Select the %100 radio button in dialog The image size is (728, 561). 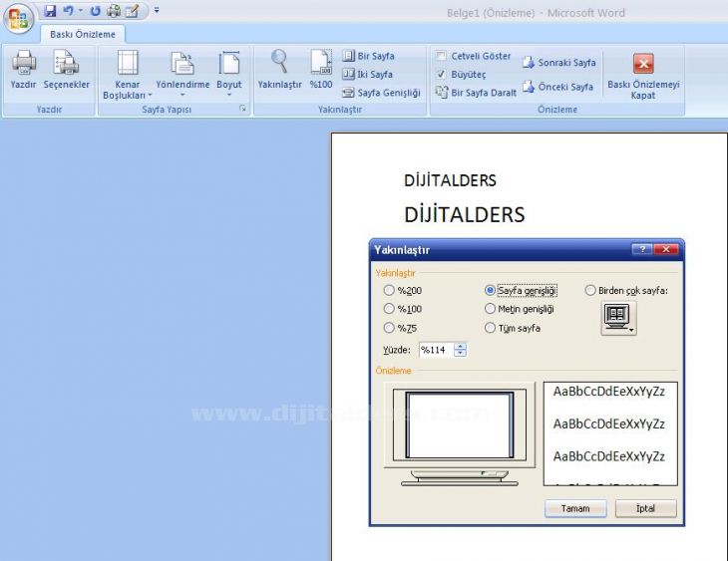click(x=389, y=309)
